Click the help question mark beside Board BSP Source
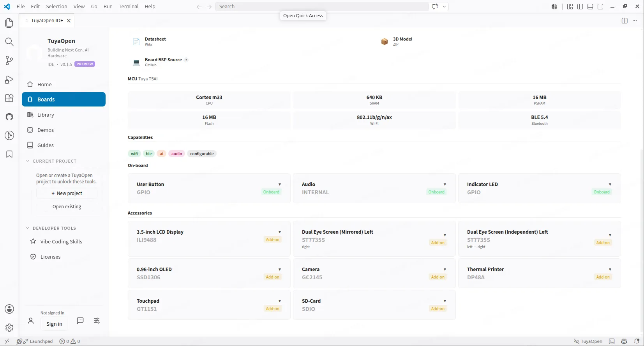This screenshot has width=644, height=346. (186, 60)
